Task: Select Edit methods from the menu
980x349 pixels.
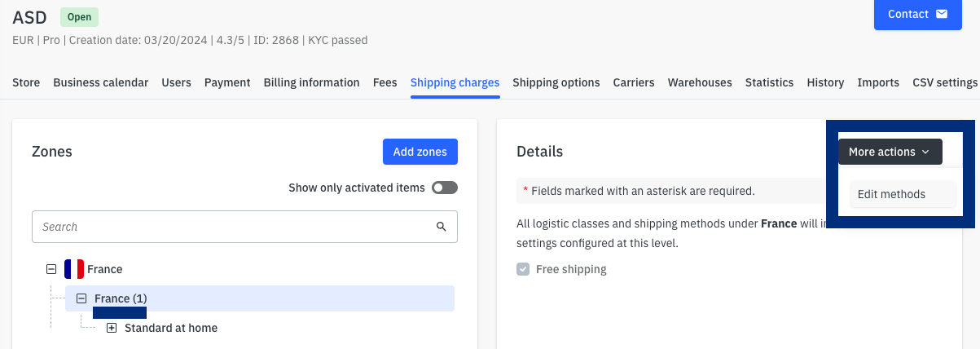Action: tap(891, 194)
